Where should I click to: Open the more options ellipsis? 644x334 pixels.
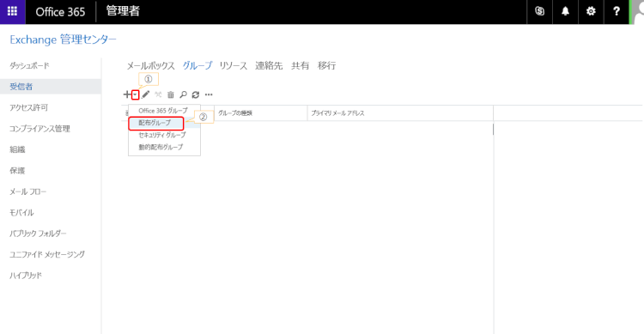[x=209, y=95]
